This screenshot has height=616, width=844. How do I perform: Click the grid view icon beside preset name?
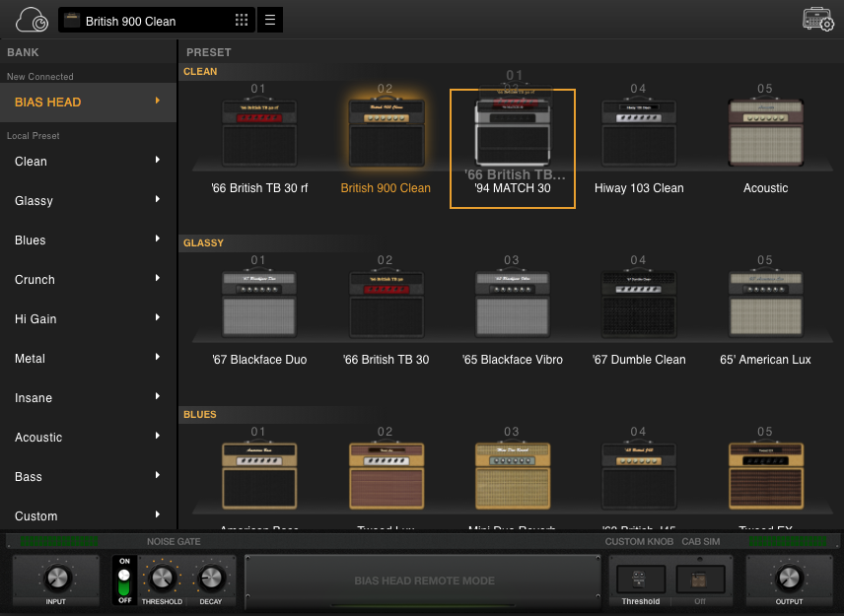(x=241, y=19)
